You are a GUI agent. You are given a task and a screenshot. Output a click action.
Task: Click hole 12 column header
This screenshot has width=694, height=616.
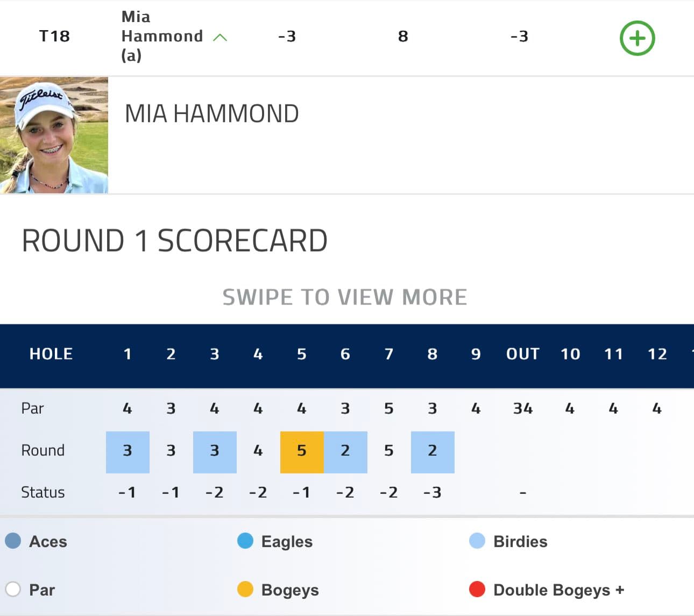click(657, 354)
